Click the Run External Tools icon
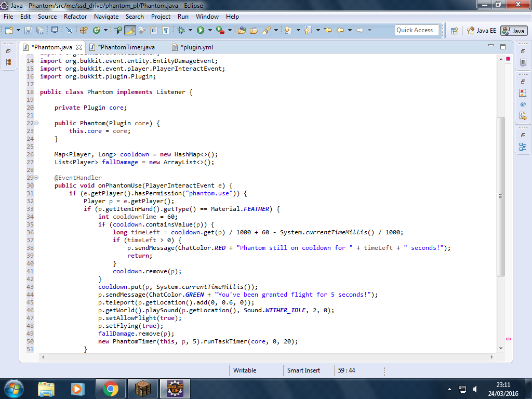This screenshot has height=399, width=532. click(220, 30)
